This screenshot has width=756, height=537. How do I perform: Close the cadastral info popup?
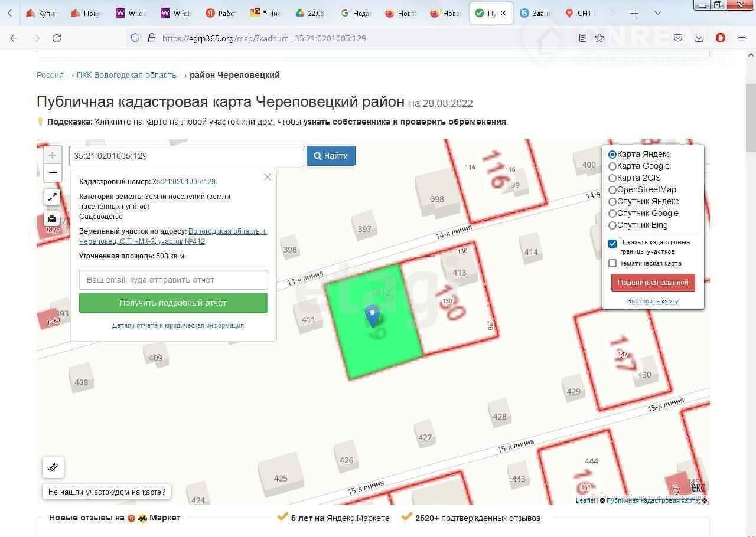click(268, 177)
